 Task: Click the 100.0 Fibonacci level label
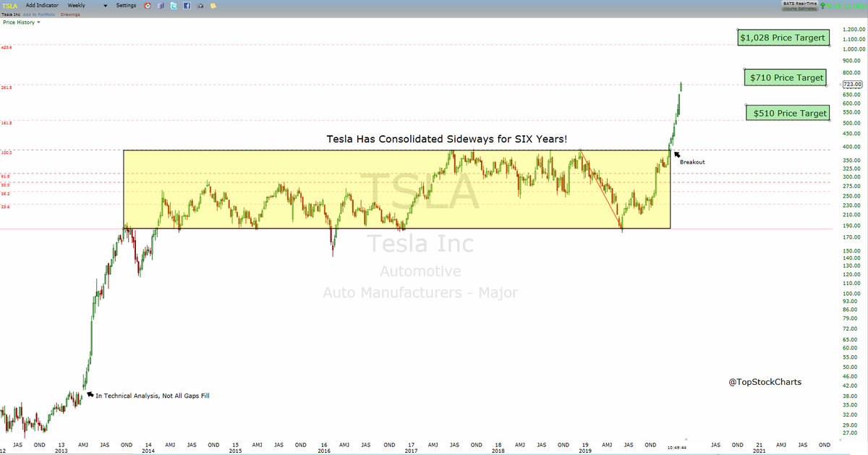click(7, 153)
